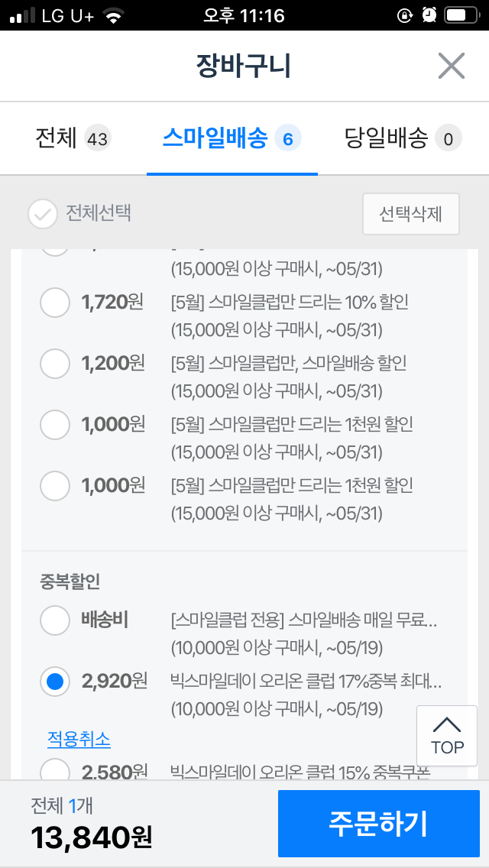The image size is (489, 868).
Task: Tap the 13,840원 total price
Action: click(92, 838)
